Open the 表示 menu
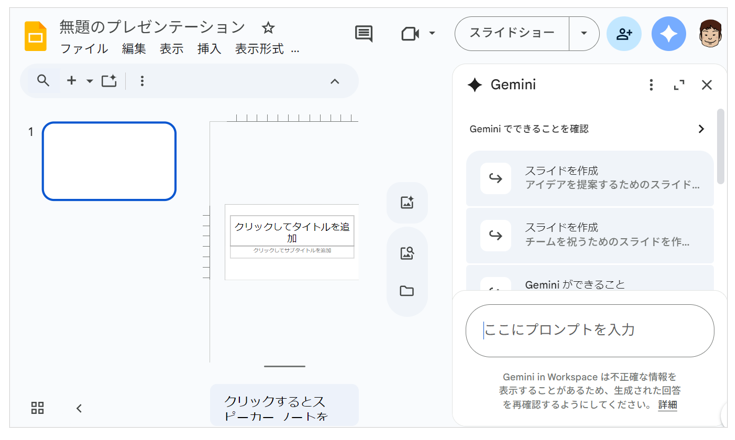This screenshot has height=440, width=735. pyautogui.click(x=171, y=49)
